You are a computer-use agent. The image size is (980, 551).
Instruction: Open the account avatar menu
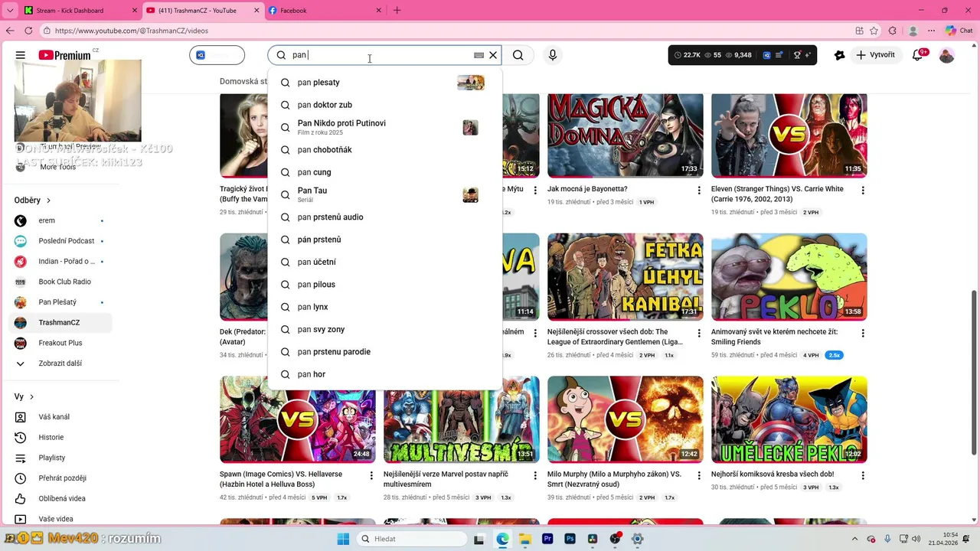click(x=947, y=55)
